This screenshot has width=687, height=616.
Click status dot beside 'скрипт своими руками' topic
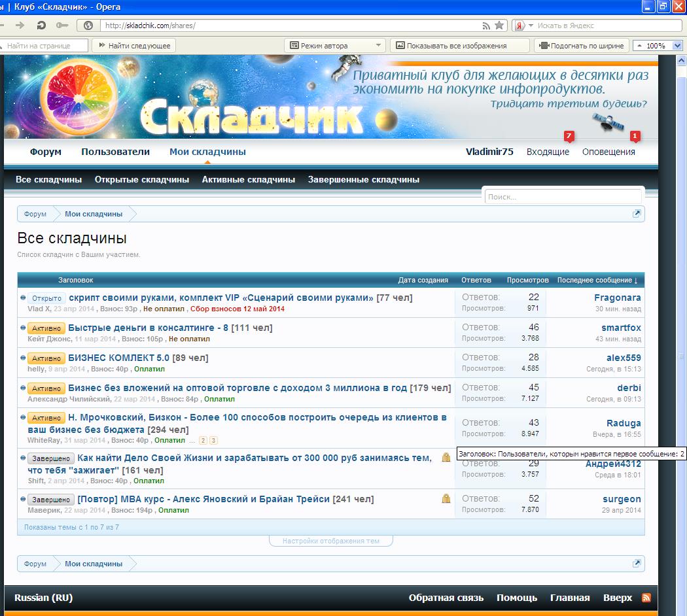[x=23, y=298]
